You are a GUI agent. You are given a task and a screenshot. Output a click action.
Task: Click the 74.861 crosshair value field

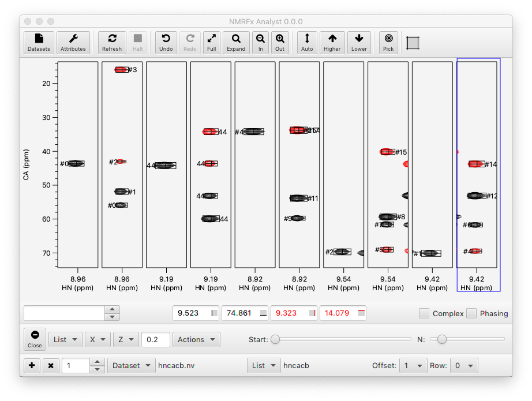(245, 313)
